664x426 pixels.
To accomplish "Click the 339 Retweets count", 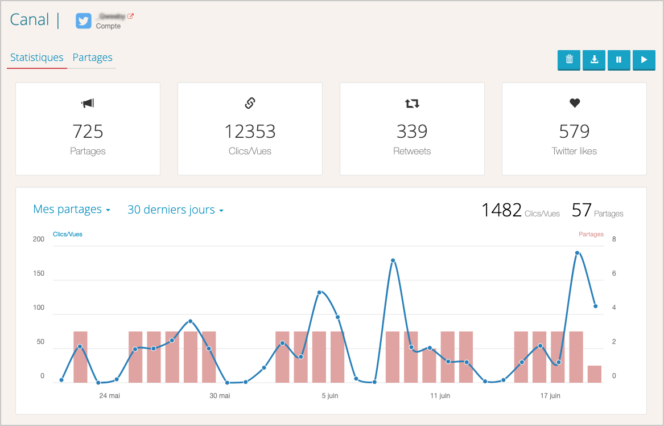I will (412, 131).
